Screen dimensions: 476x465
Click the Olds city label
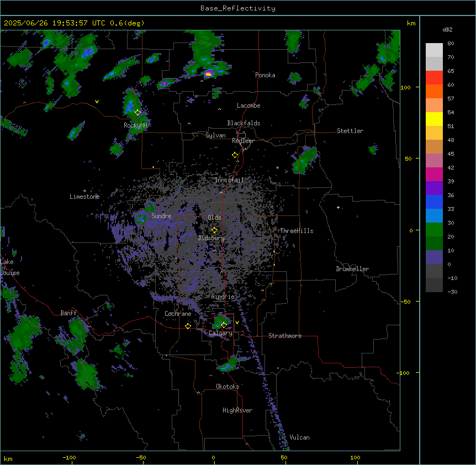tap(214, 218)
